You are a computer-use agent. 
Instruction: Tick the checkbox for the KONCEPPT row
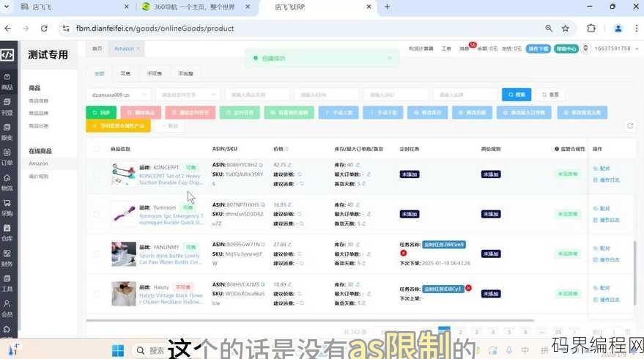pos(96,174)
